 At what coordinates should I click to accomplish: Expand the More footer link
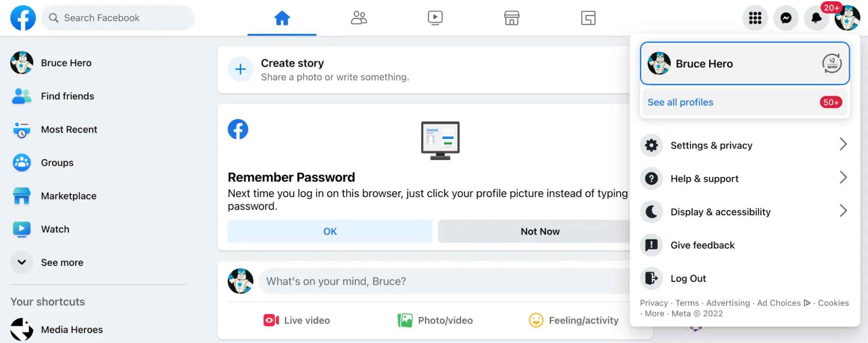tap(654, 314)
